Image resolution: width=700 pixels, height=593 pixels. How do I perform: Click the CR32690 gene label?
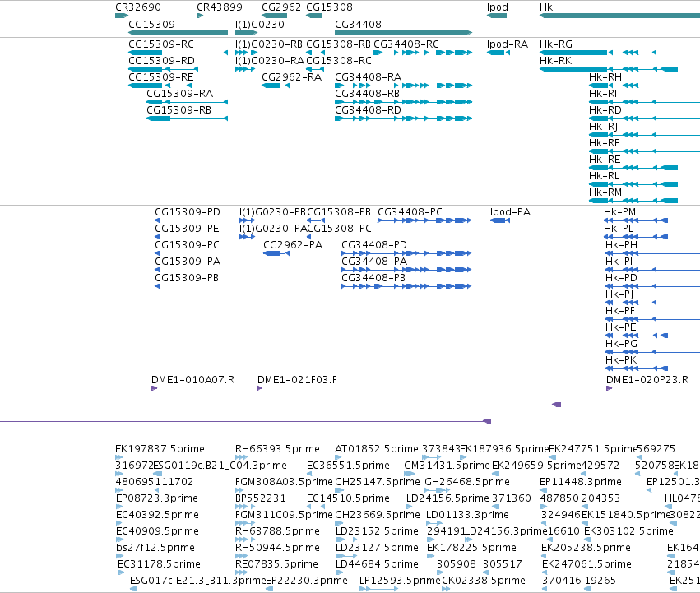(138, 7)
